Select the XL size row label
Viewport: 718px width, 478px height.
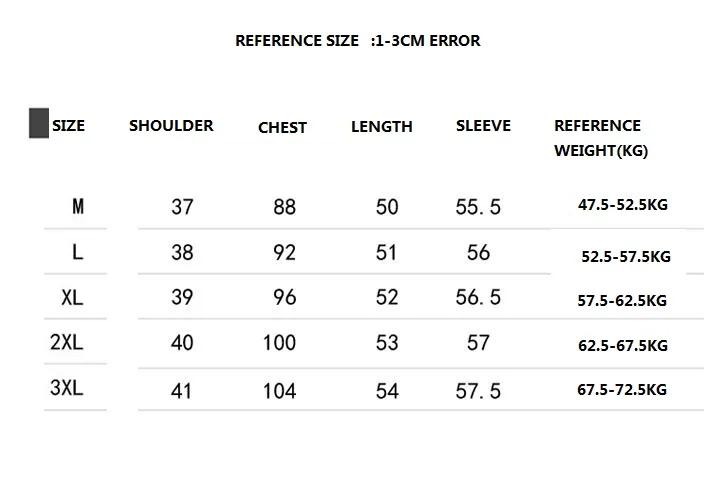(72, 297)
